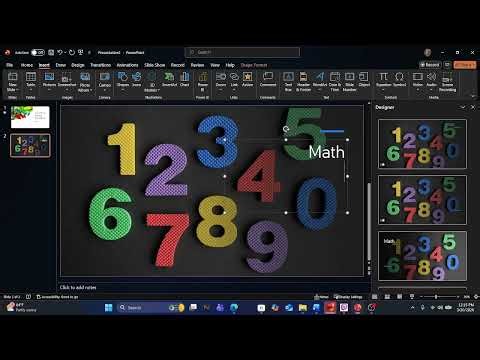Select slide 2 thumbnail with numbers
Viewport: 480px width, 360px height.
pos(30,145)
